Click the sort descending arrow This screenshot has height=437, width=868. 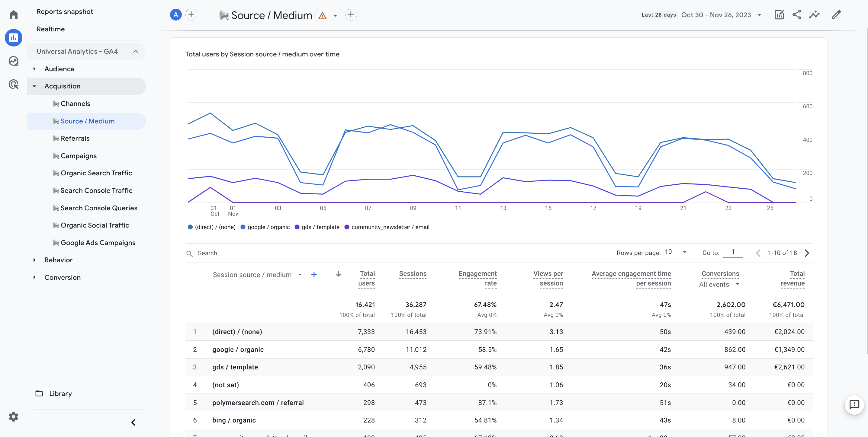(338, 274)
